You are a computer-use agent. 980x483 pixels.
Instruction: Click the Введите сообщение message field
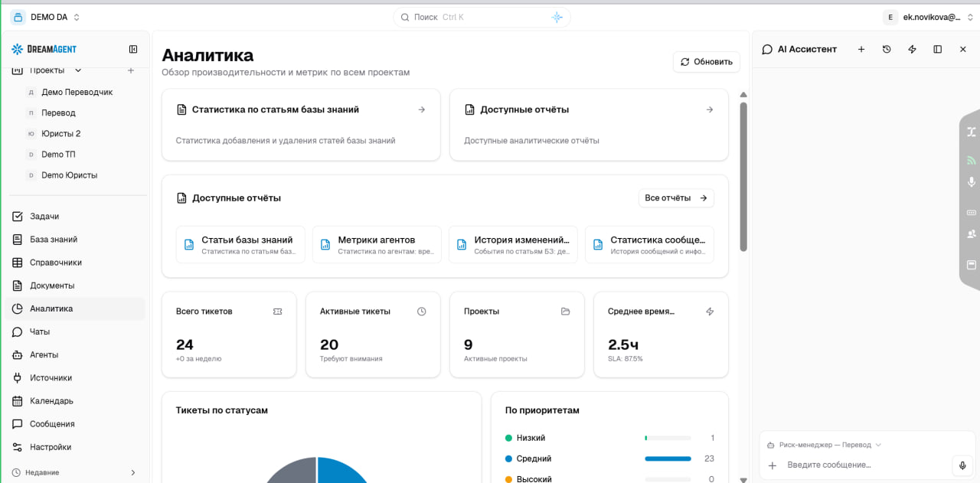coord(865,465)
